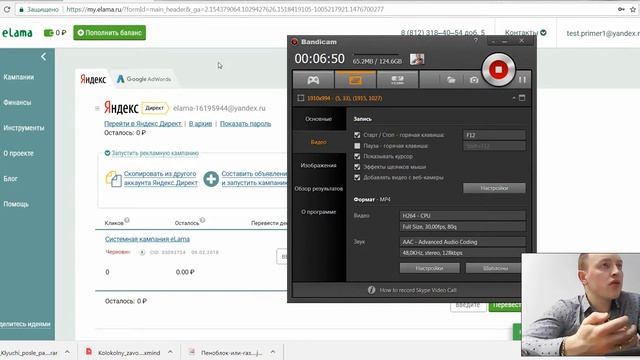Open Финансы in the eLama sidebar
Image resolution: width=640 pixels, height=360 pixels.
[x=17, y=102]
